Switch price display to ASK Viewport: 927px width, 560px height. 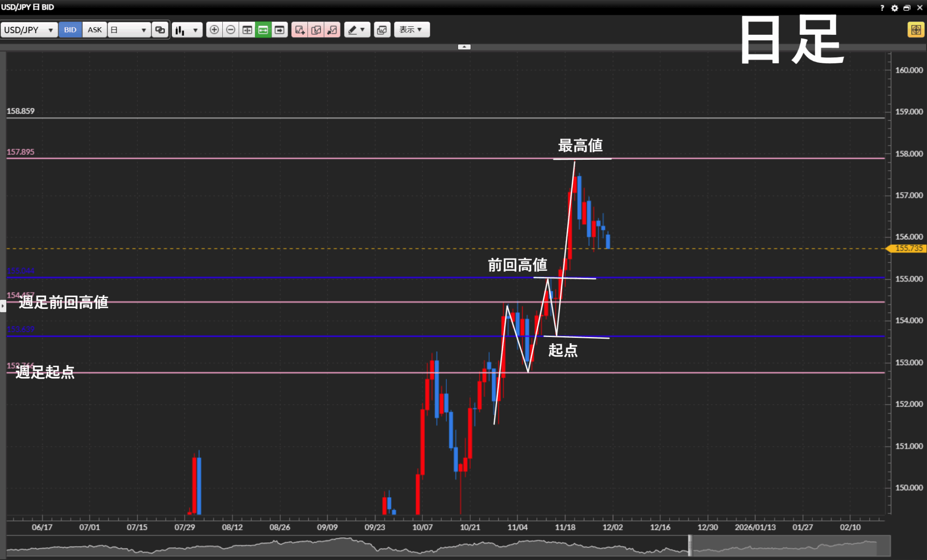pos(95,30)
